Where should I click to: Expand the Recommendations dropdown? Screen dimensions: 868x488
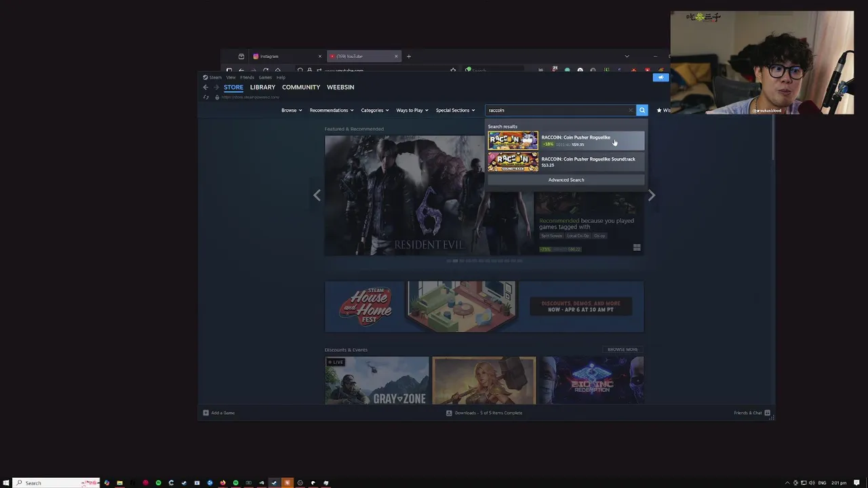pyautogui.click(x=332, y=110)
